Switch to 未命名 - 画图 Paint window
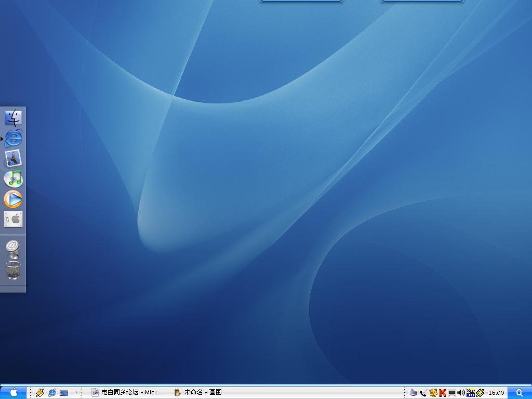Image resolution: width=532 pixels, height=399 pixels. (x=198, y=393)
